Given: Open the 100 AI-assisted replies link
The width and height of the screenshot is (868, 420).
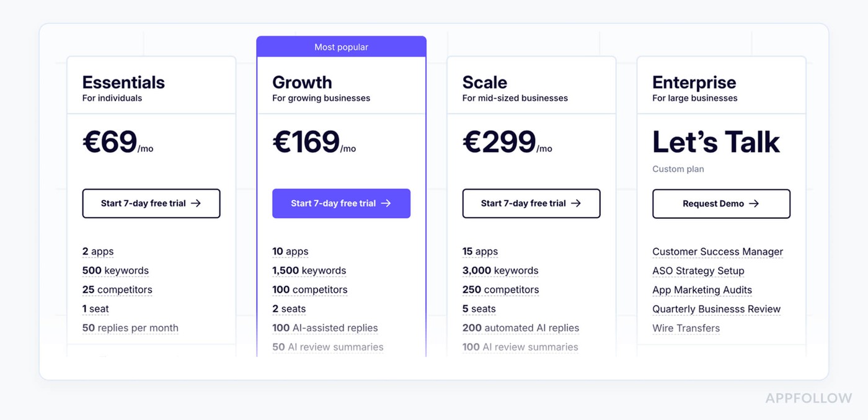Looking at the screenshot, I should click(x=325, y=328).
